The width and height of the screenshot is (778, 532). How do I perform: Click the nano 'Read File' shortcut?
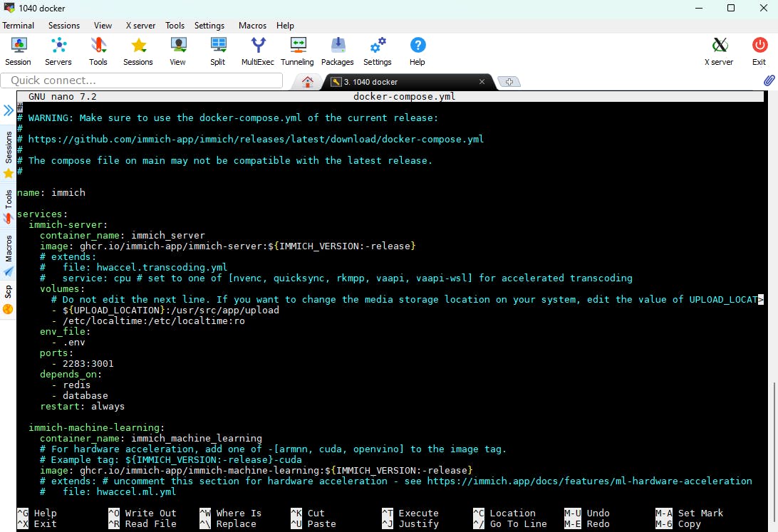[x=142, y=524]
